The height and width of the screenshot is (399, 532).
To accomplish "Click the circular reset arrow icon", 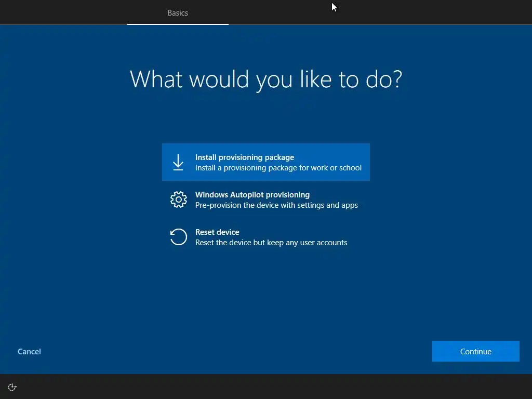I will click(179, 237).
